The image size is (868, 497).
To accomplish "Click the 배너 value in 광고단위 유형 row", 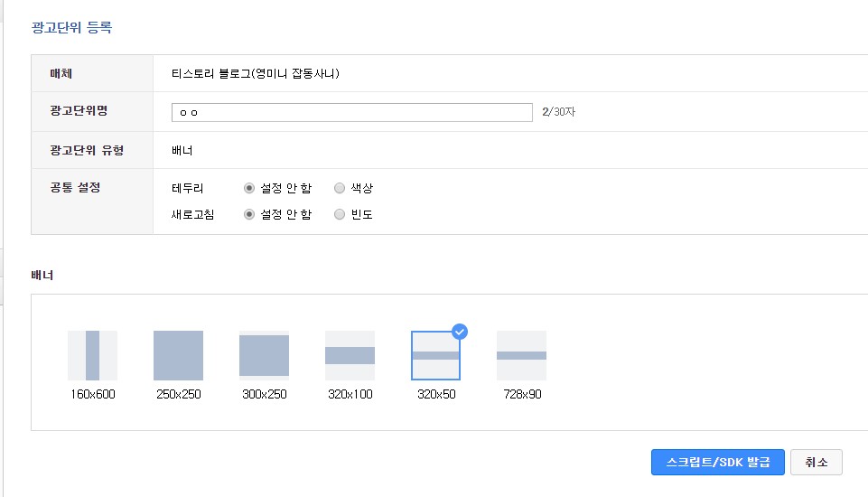I will (x=182, y=151).
